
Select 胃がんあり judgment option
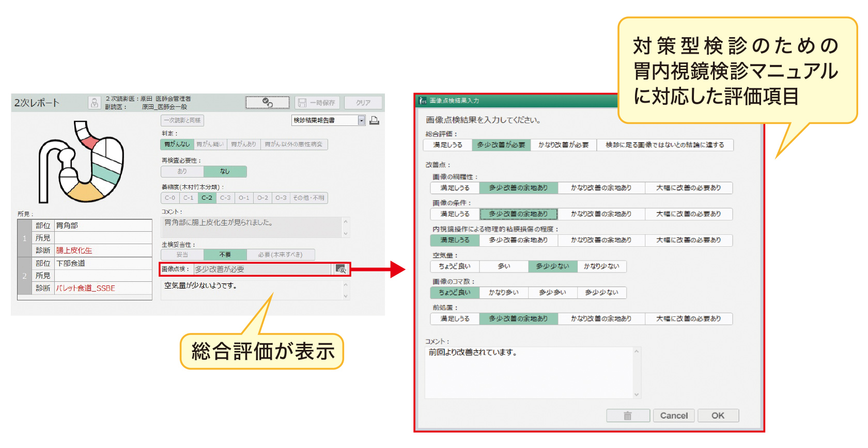point(243,145)
